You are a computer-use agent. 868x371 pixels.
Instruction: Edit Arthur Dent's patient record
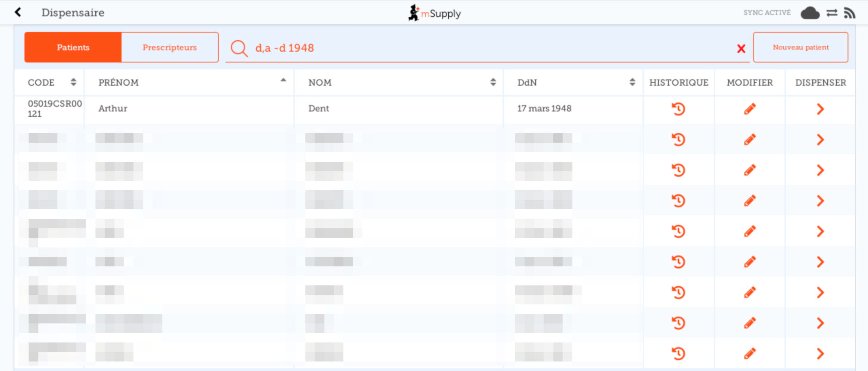coord(749,109)
